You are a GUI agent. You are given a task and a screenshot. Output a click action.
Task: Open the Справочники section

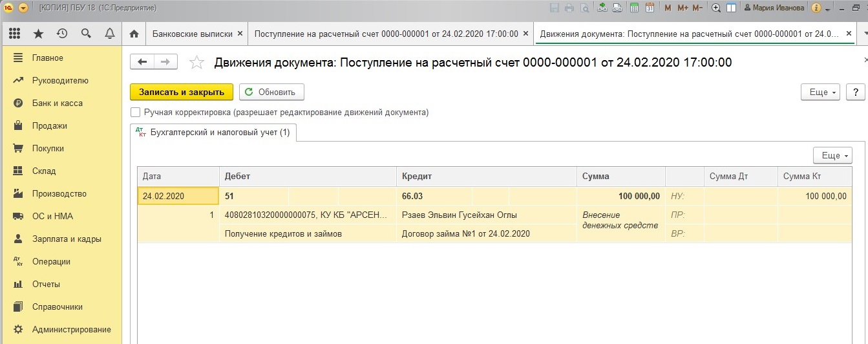[61, 306]
